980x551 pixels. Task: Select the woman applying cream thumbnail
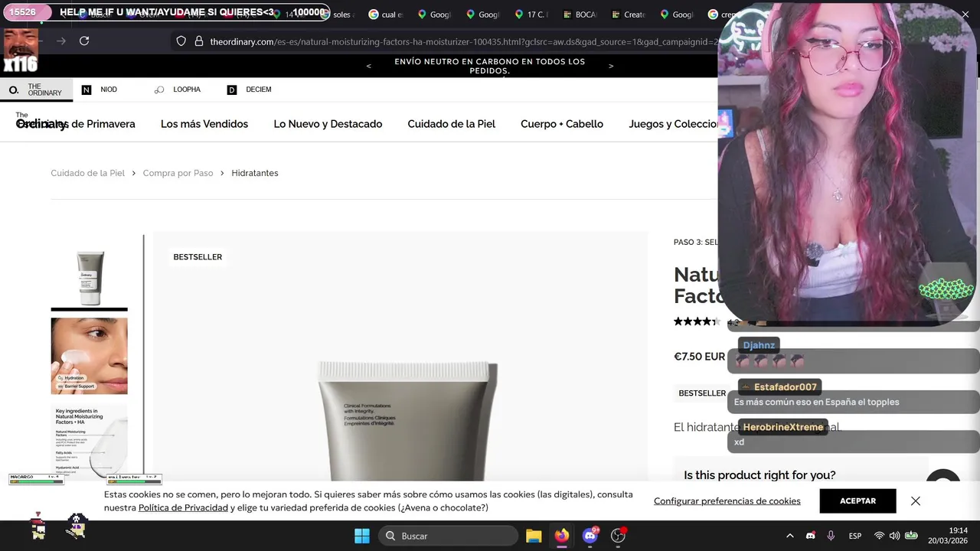point(90,356)
